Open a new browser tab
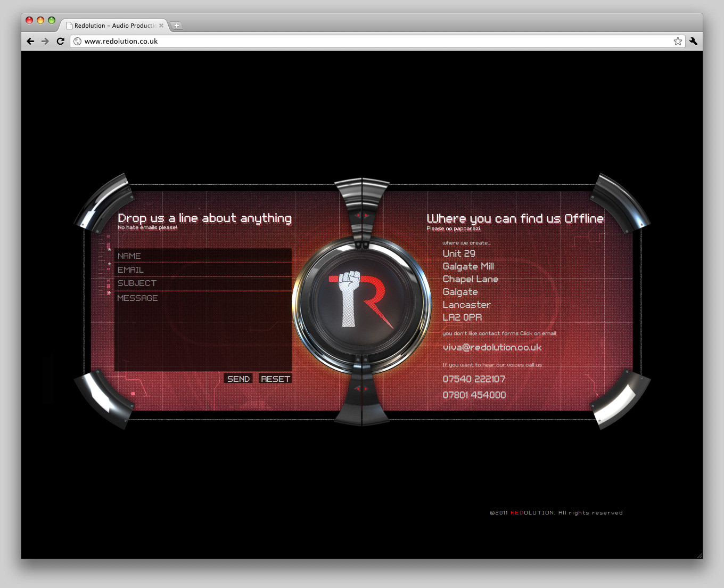724x588 pixels. pos(177,26)
